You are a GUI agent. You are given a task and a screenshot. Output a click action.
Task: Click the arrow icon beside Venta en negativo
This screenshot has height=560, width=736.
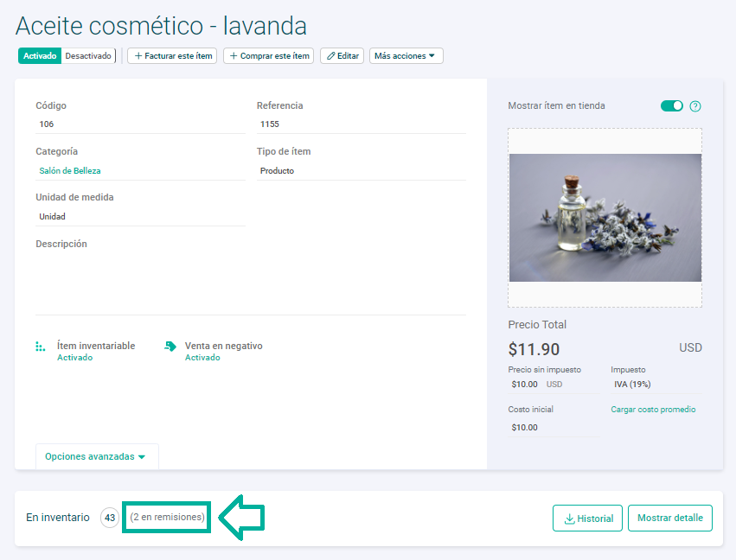(x=171, y=346)
